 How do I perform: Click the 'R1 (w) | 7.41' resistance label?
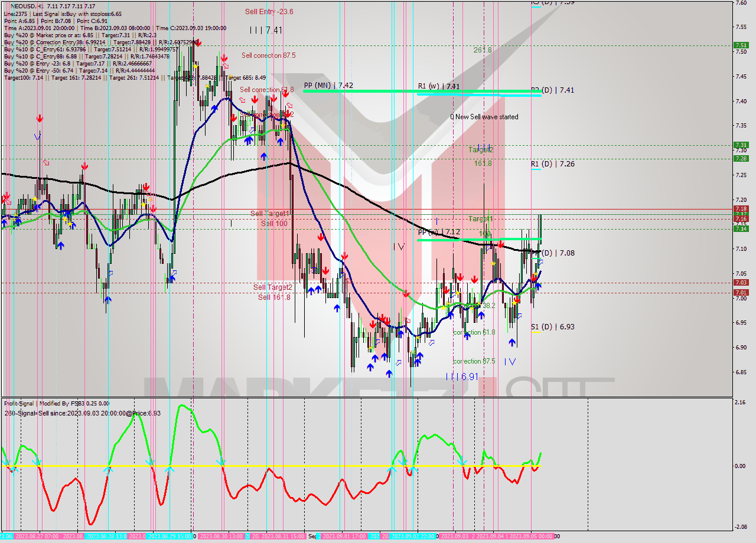[439, 87]
